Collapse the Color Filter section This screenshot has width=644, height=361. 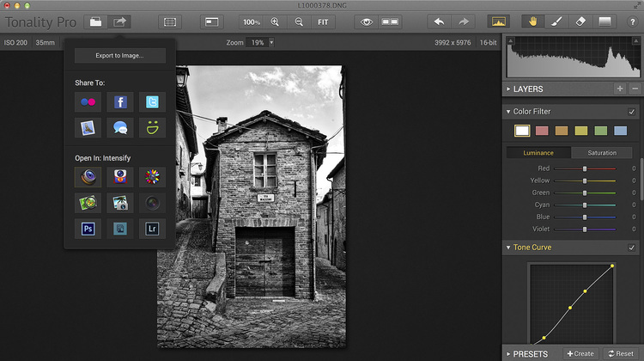tap(508, 112)
